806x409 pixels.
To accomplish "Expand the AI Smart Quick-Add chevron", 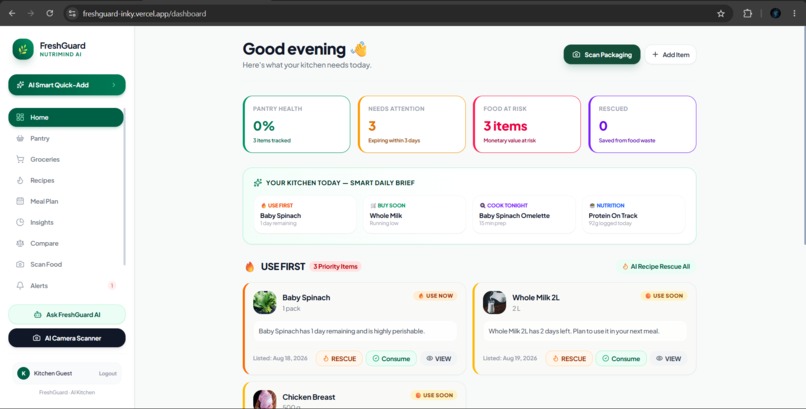I will click(114, 85).
